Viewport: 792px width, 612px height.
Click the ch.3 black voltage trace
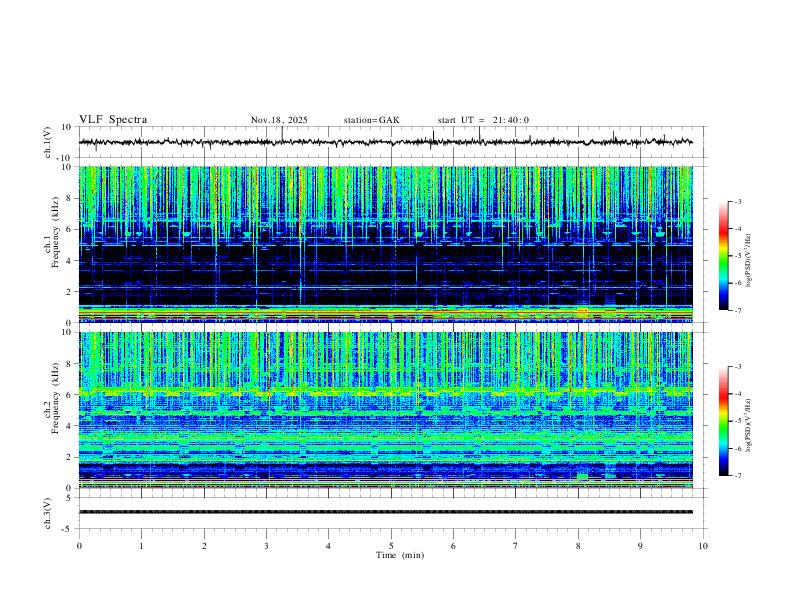pyautogui.click(x=386, y=512)
